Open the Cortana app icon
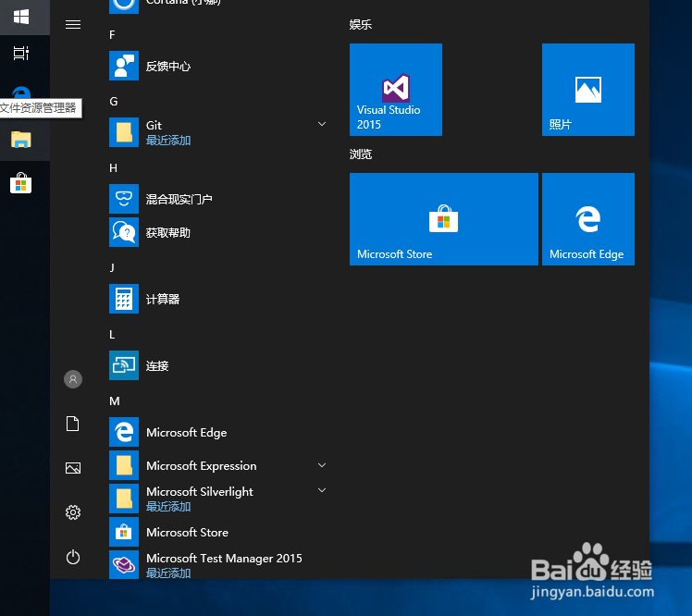The height and width of the screenshot is (616, 692). tap(124, 6)
